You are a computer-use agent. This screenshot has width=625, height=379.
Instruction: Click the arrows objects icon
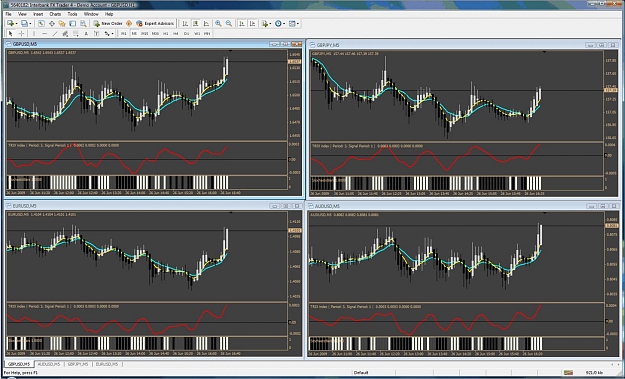[107, 33]
